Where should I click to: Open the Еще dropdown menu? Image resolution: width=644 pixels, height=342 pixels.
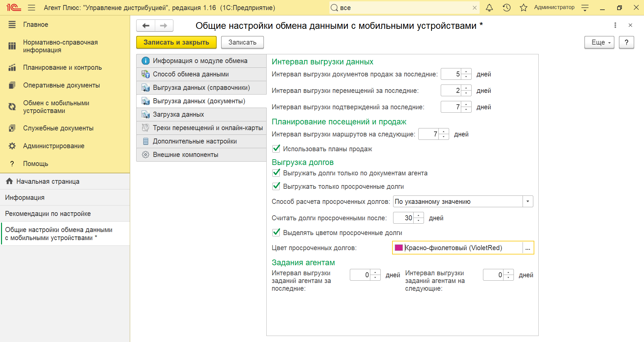[x=599, y=43]
